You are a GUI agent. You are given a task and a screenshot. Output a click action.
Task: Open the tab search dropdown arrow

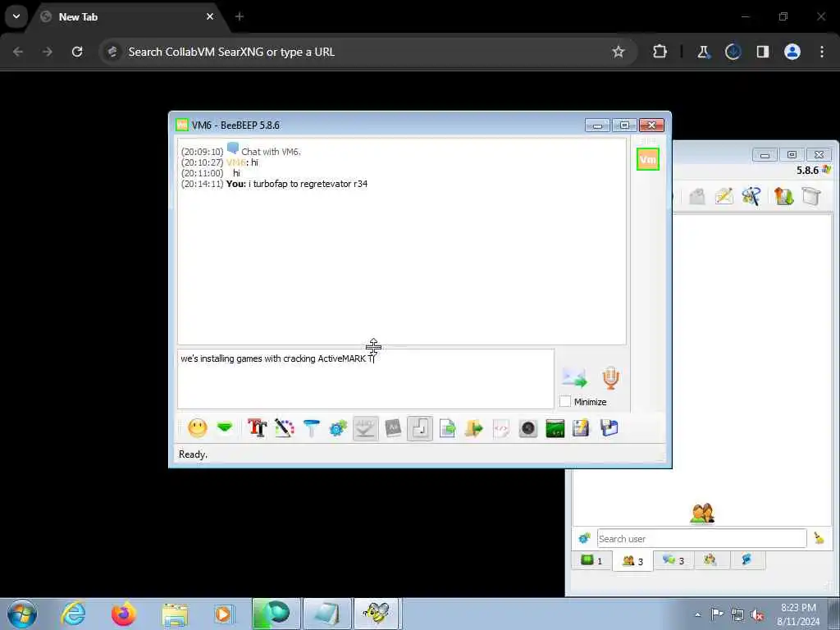click(x=16, y=16)
